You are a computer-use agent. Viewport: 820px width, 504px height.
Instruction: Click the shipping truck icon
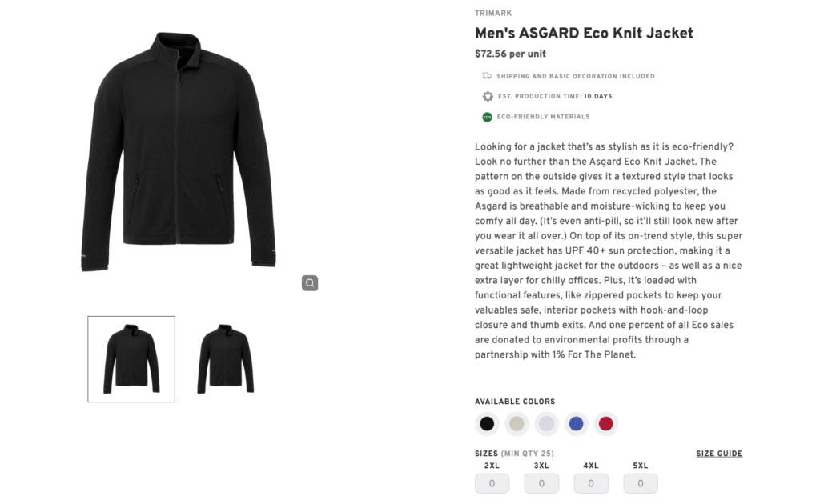(x=488, y=76)
